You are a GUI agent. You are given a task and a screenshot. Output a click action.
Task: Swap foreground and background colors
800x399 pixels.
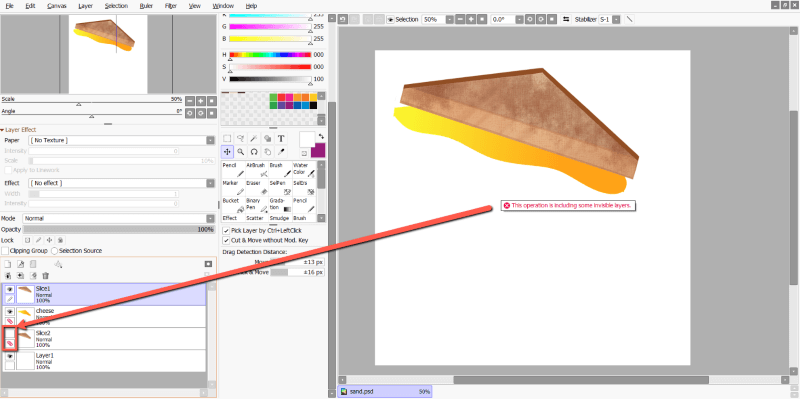321,136
